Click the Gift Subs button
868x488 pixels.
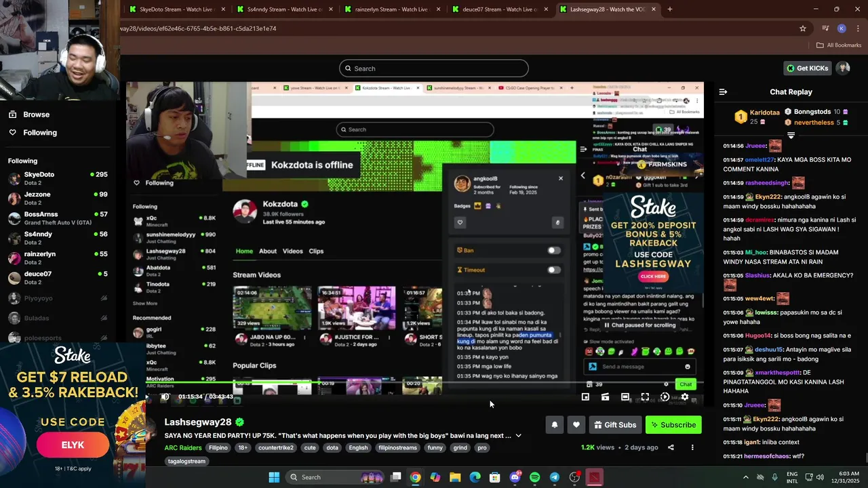click(x=615, y=425)
